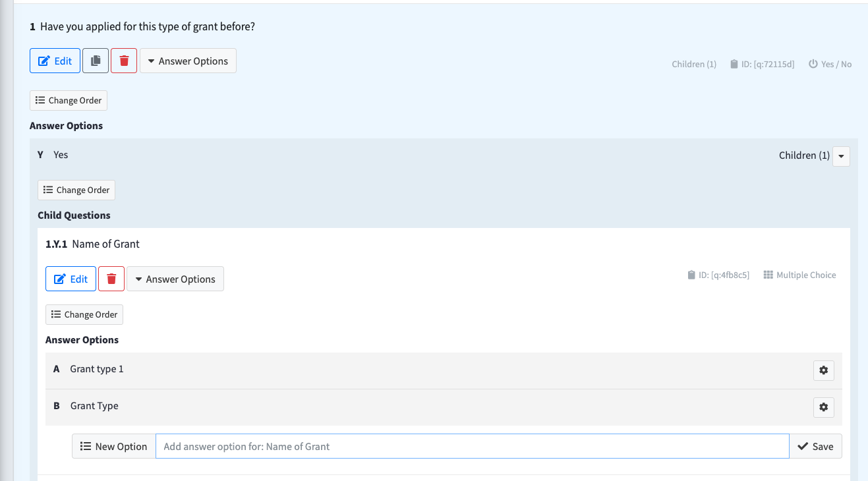868x481 pixels.
Task: Click the clipboard ID icon for q:72115d
Action: (734, 64)
